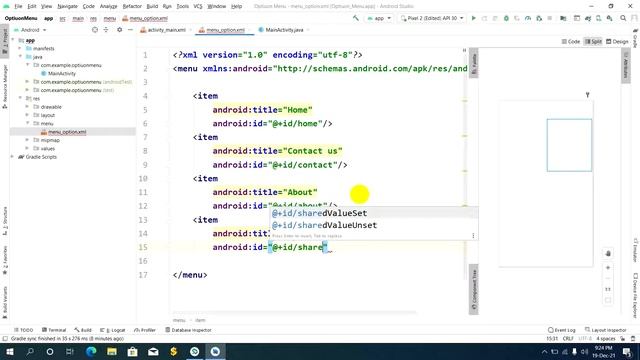The height and width of the screenshot is (360, 640).
Task: Start debugging with the green bug icon
Action: (506, 18)
